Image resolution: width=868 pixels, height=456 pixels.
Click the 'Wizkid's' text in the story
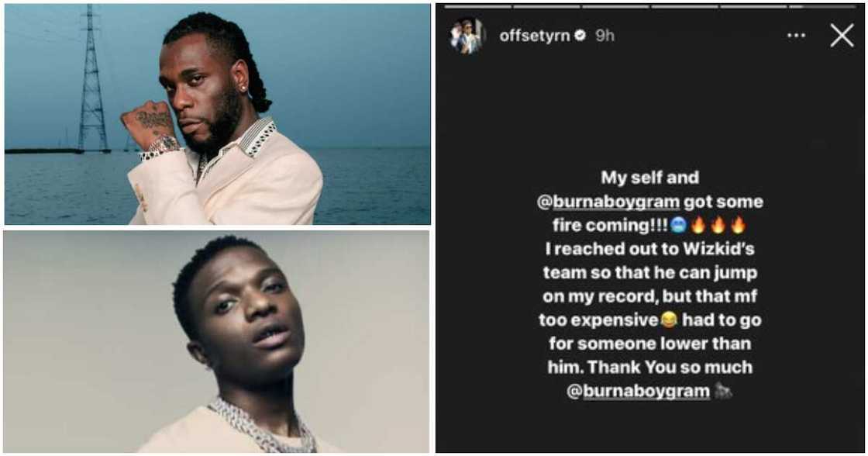point(718,249)
